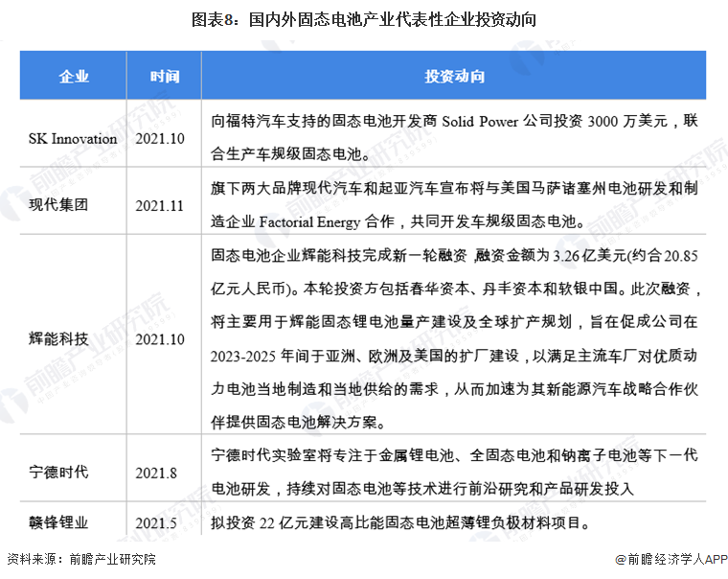Click the 拟投资 22 亿元 description text

point(400,523)
